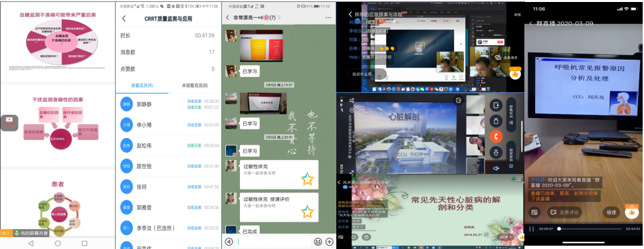Open the three-dot menu of 非常漂亮 chat
This screenshot has height=249, width=644.
[328, 18]
